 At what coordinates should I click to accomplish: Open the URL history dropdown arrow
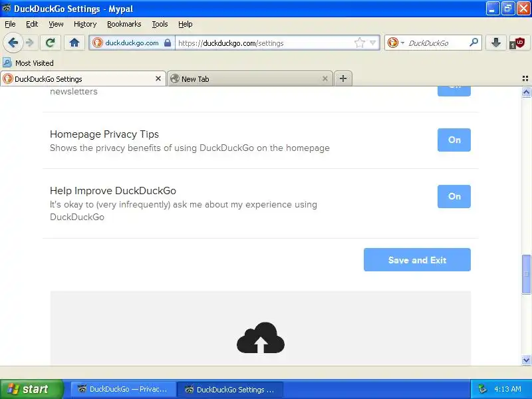point(373,43)
